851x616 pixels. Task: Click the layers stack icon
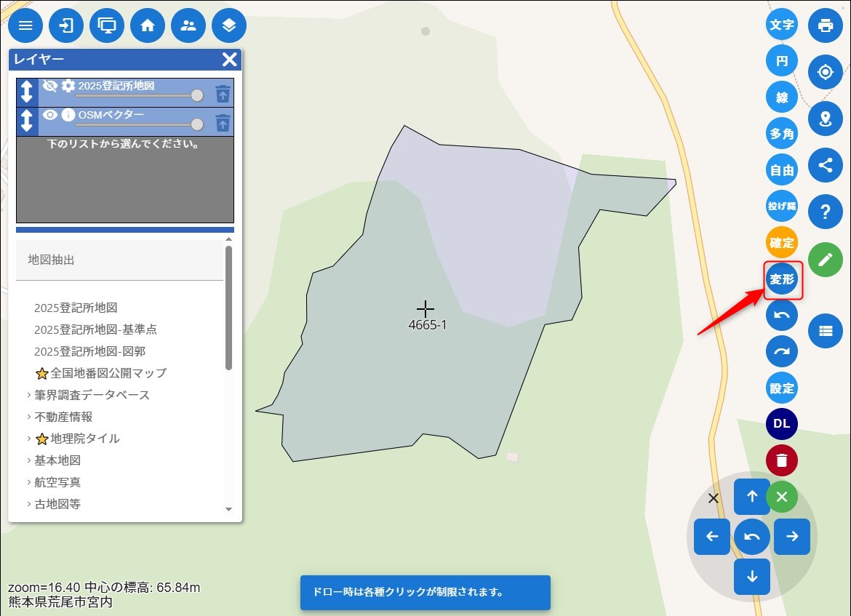229,26
